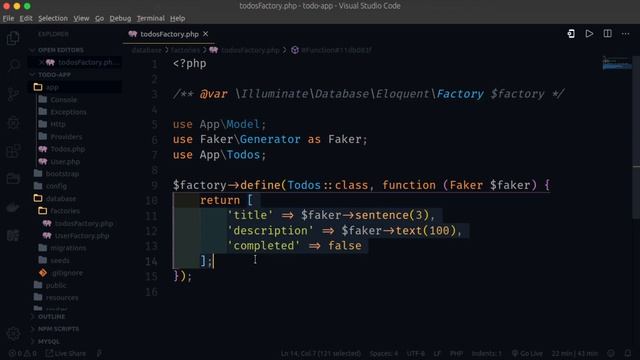
Task: Open the Docker view in activity bar
Action: 13,207
